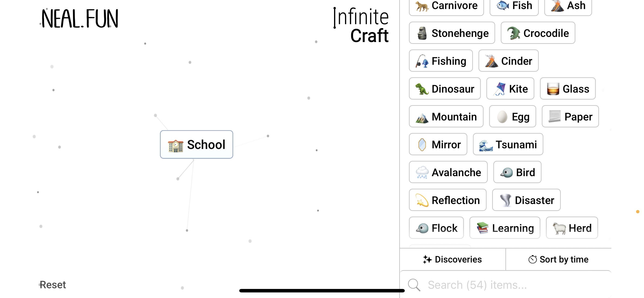Viewport: 644px width, 298px height.
Task: Choose the Disaster element
Action: [526, 200]
